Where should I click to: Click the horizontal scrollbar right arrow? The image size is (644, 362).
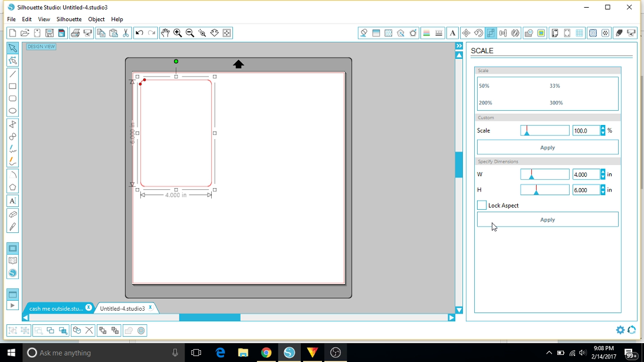tap(451, 317)
